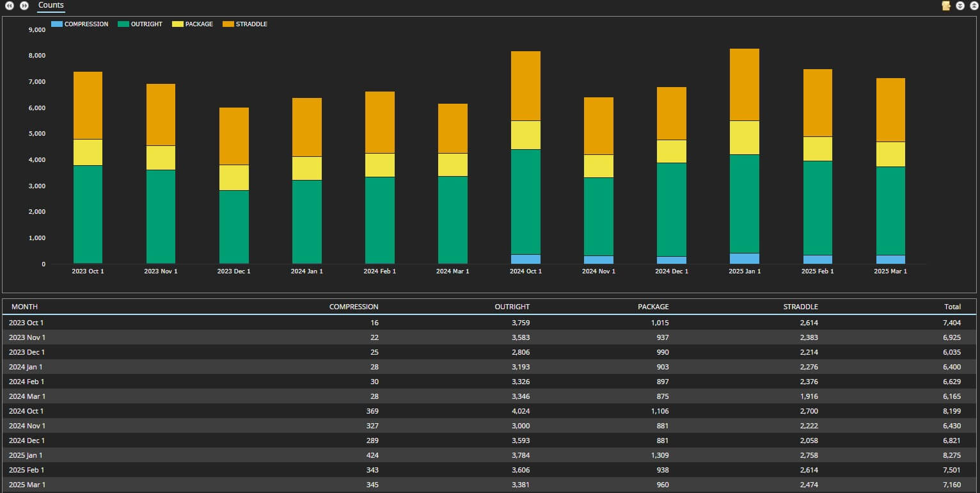
Task: Click the rewind double-left arrow icon
Action: point(10,6)
